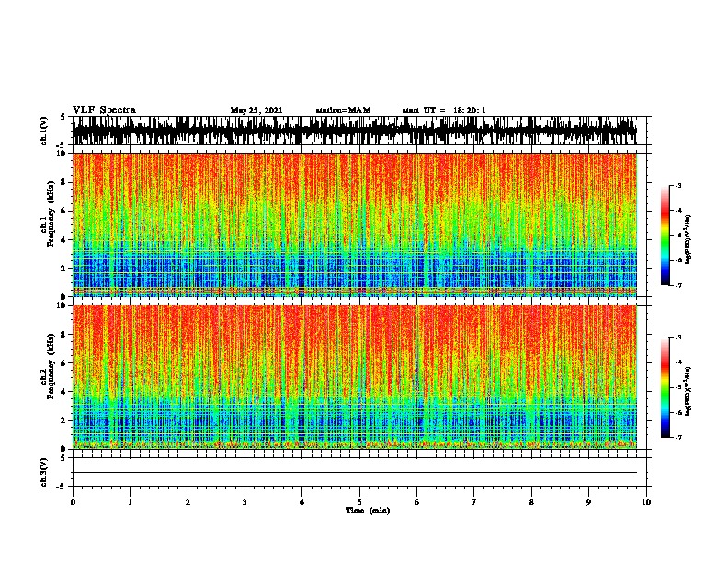The width and height of the screenshot is (728, 563).
Task: Click the "ch.1(V)" waveform axis label
Action: tap(44, 131)
